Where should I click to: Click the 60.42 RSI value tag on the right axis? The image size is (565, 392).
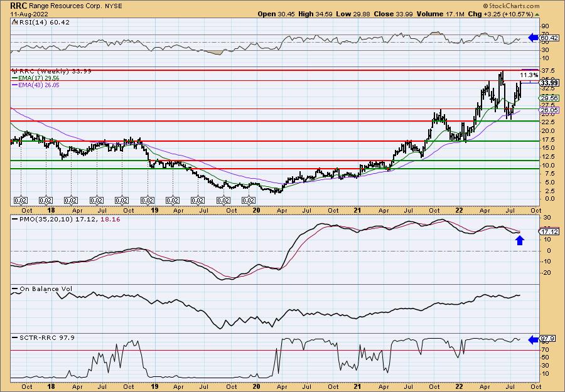pos(549,38)
